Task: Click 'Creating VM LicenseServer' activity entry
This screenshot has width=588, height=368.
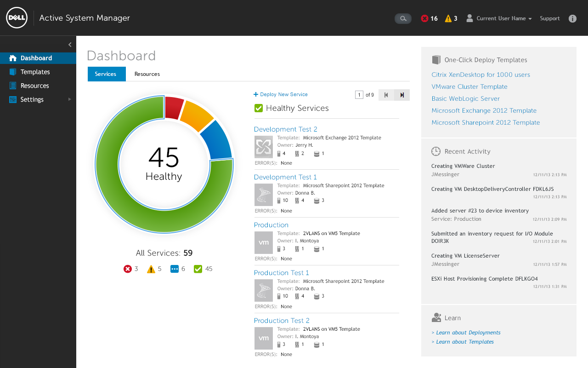Action: (x=465, y=256)
